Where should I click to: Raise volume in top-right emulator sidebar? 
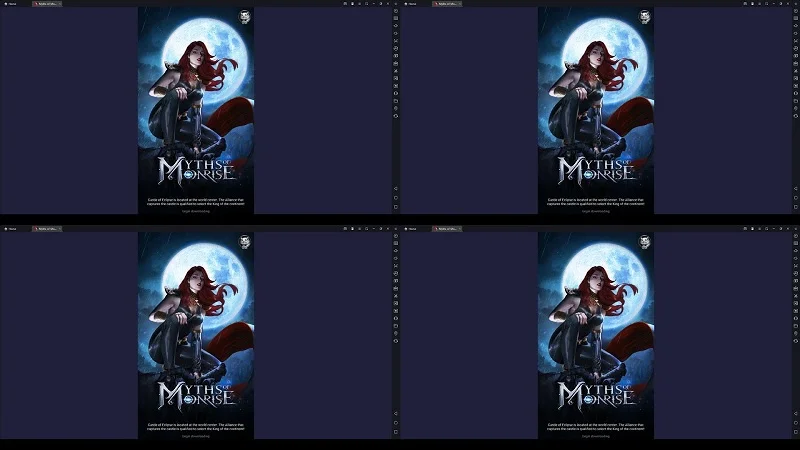(x=796, y=26)
